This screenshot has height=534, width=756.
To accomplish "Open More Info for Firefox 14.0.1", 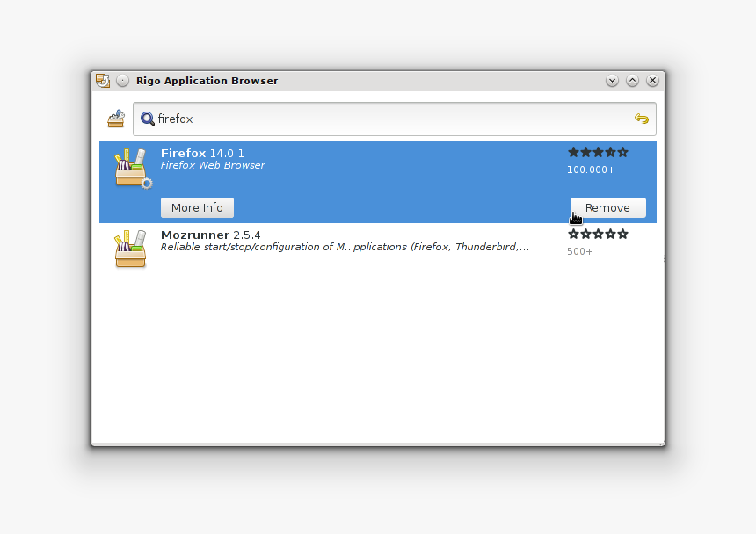I will pos(197,207).
